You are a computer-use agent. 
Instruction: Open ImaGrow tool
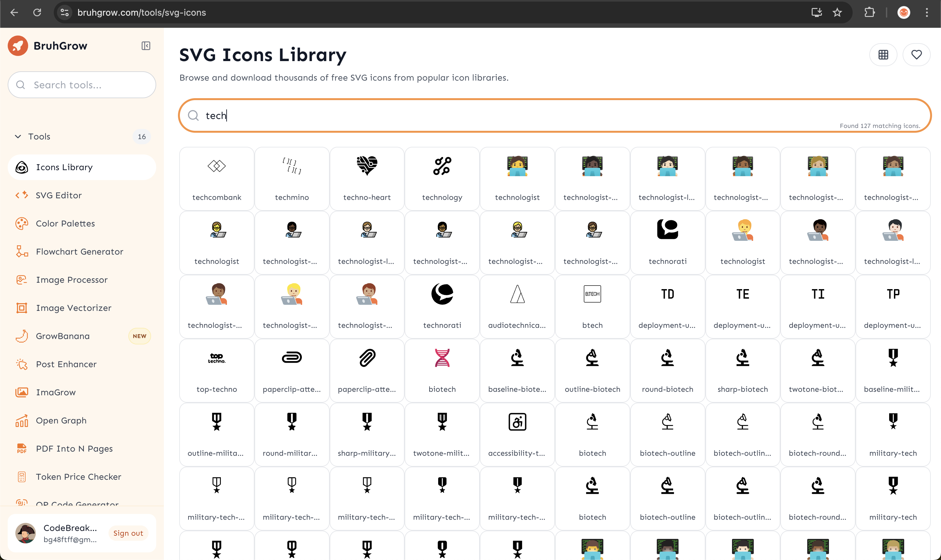coord(82,392)
